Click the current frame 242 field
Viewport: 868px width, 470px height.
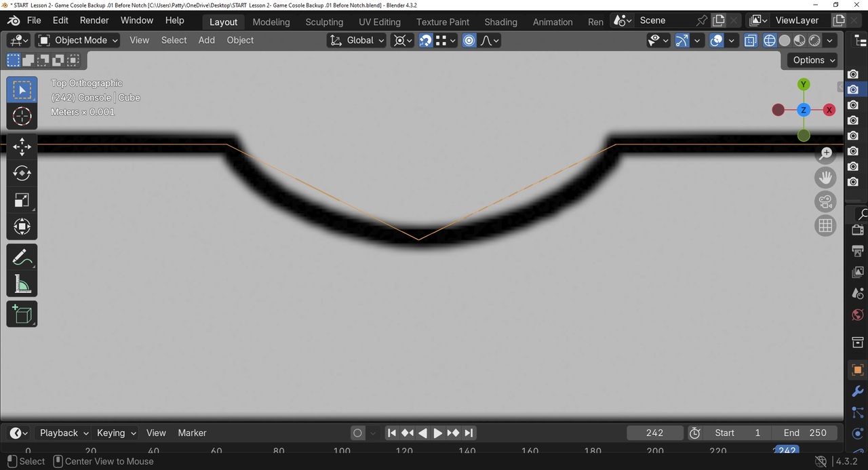click(654, 433)
